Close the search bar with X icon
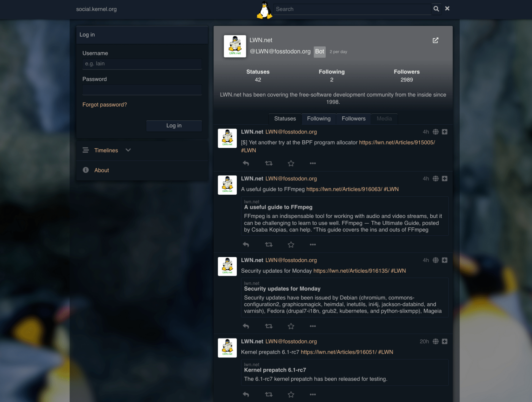The image size is (532, 402). pyautogui.click(x=447, y=8)
